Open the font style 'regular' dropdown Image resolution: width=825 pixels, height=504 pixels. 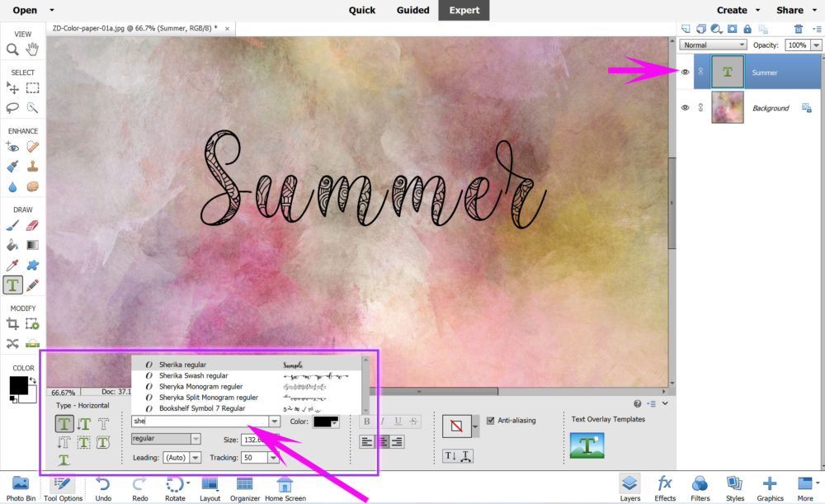[x=196, y=439]
